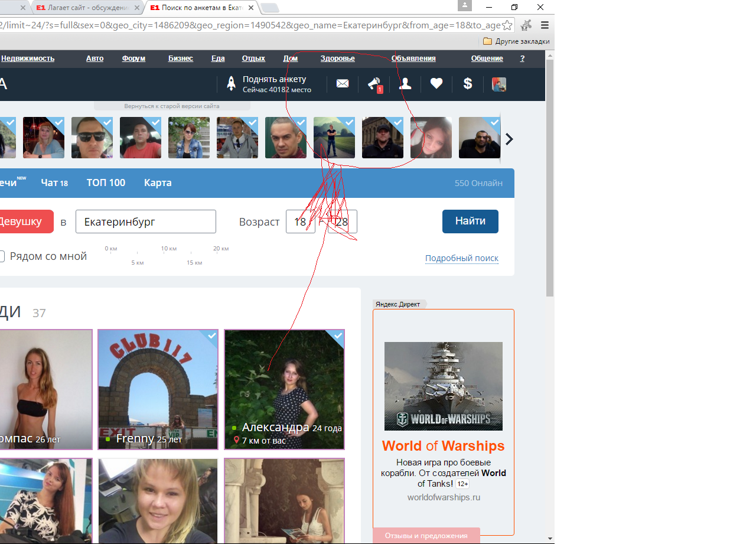The height and width of the screenshot is (544, 756).
Task: Open carousel photo of woman in denim jacket
Action: click(x=189, y=138)
